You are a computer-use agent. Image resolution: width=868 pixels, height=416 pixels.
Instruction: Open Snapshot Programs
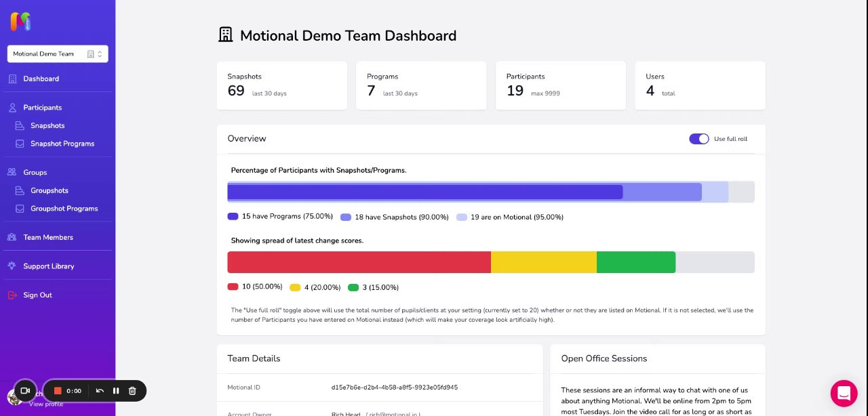(62, 144)
